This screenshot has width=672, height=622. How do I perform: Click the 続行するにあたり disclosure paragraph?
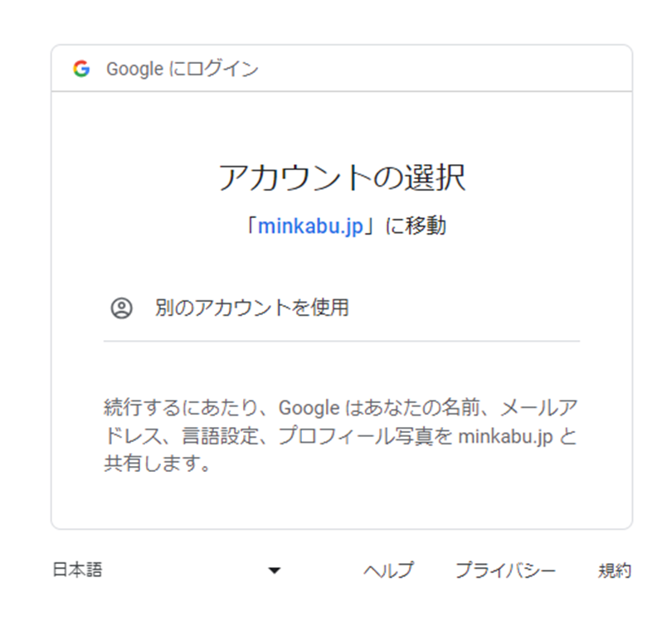pyautogui.click(x=342, y=435)
